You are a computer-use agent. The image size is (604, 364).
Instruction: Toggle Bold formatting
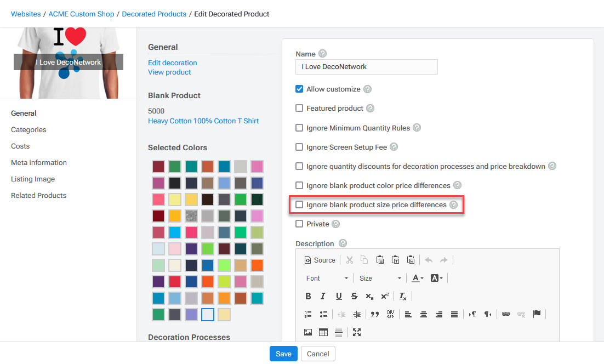pyautogui.click(x=308, y=296)
